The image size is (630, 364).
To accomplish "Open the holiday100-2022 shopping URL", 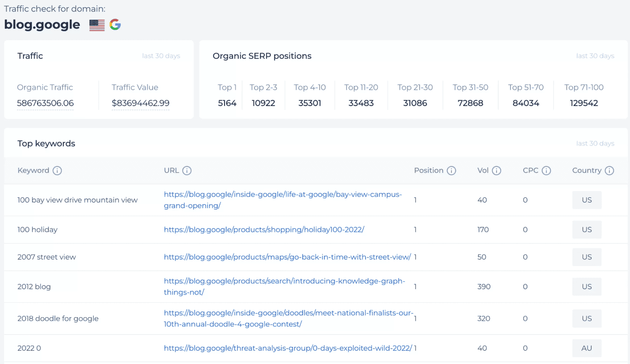I will point(264,229).
